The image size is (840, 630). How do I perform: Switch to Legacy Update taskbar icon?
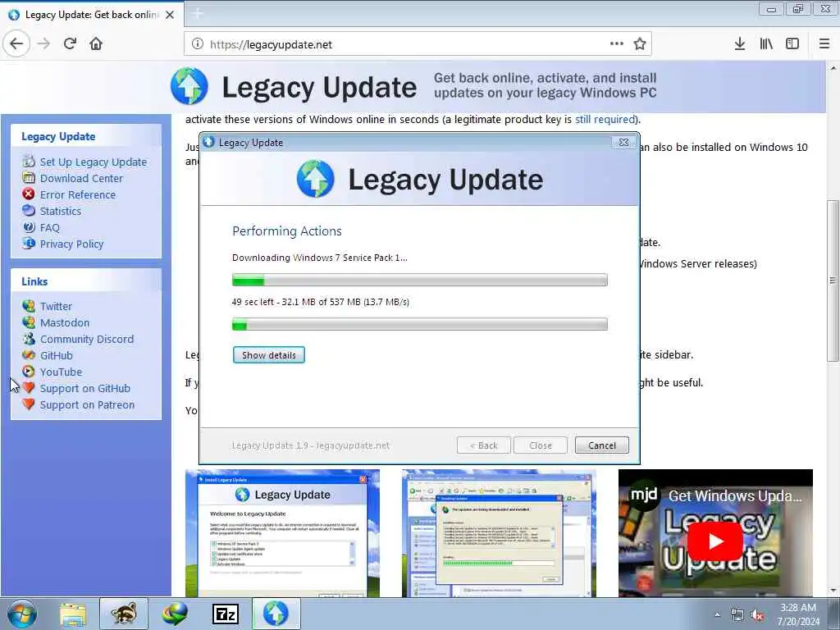276,614
